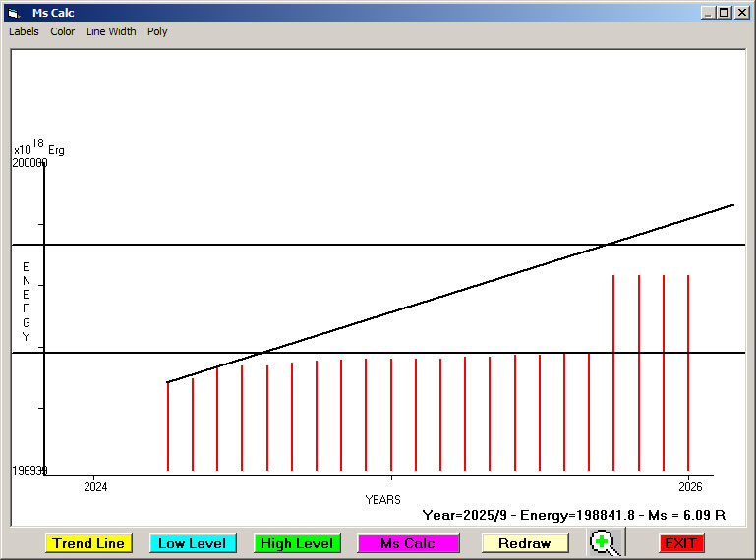Click the Year/Energy/Ms status readout text
The height and width of the screenshot is (560, 756).
pyautogui.click(x=573, y=515)
